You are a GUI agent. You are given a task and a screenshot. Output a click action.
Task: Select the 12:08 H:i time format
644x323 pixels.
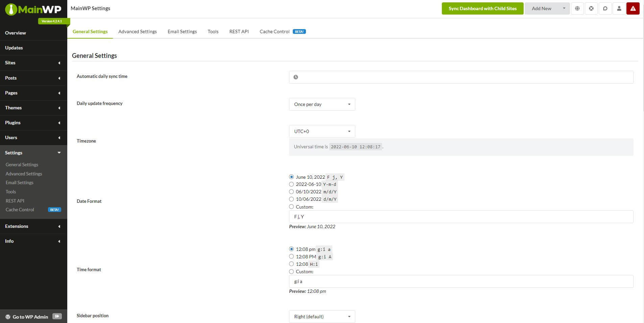[291, 264]
